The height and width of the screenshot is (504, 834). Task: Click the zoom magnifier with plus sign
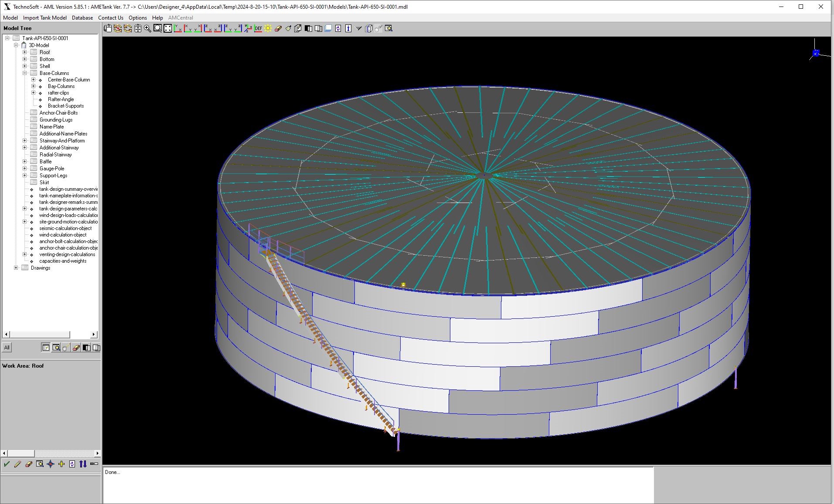coord(147,28)
